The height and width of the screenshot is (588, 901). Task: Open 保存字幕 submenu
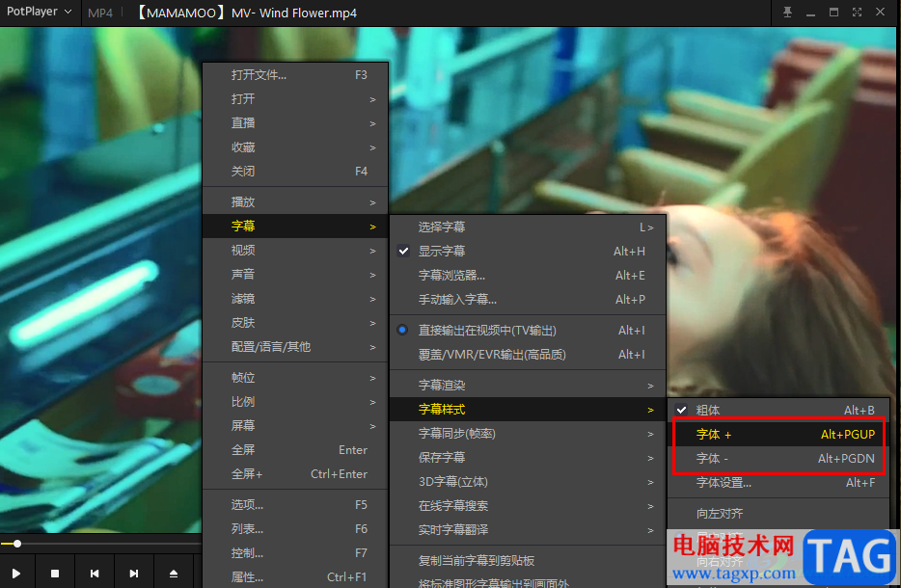pos(528,458)
